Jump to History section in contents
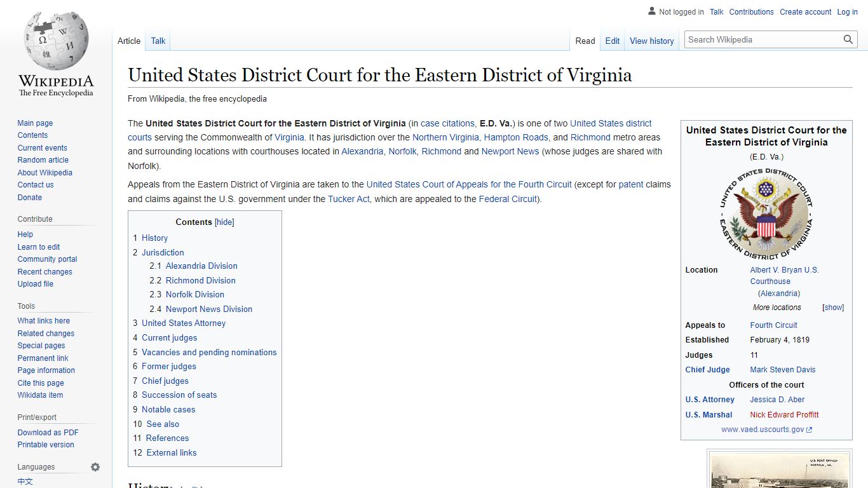Viewport: 868px width, 488px height. (154, 238)
